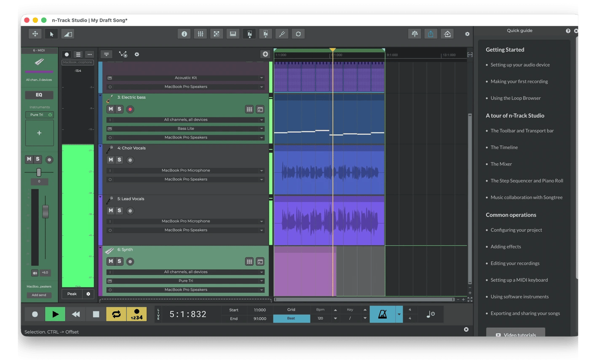Click the circular refresh arrow toolbar icon

coord(298,34)
